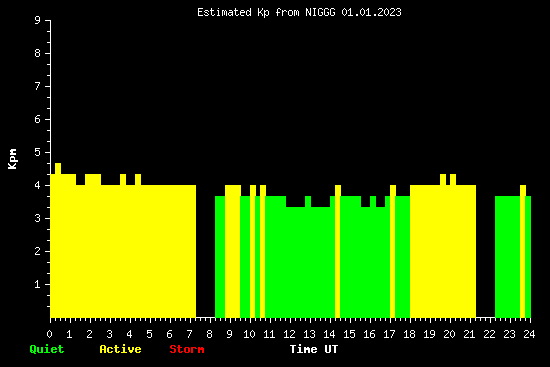Select hour 17 on the time axis
550x367 pixels.
pyautogui.click(x=389, y=334)
